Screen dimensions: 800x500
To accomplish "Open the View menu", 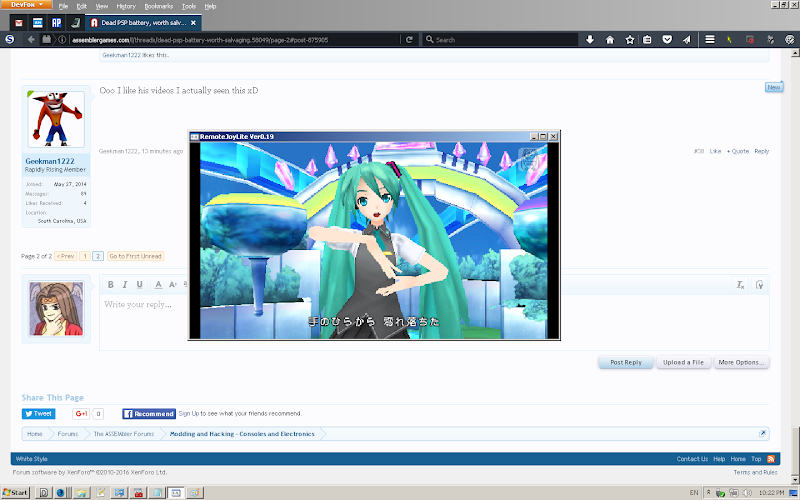I will click(102, 6).
